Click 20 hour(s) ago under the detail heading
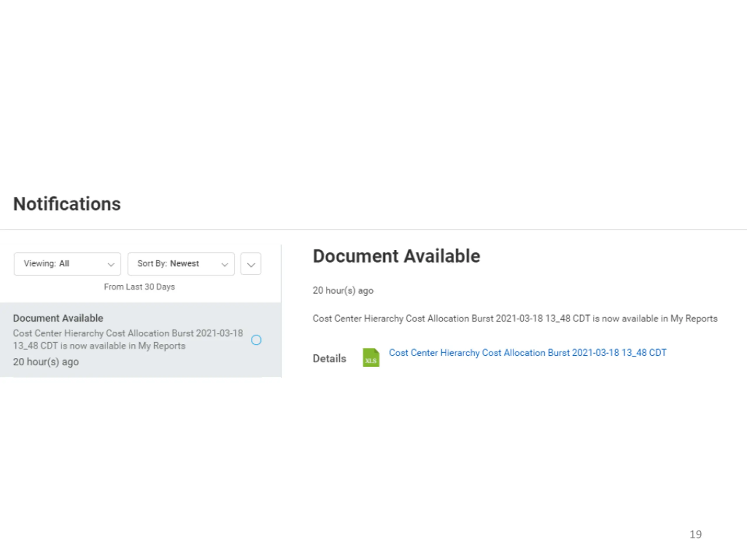 [x=343, y=290]
